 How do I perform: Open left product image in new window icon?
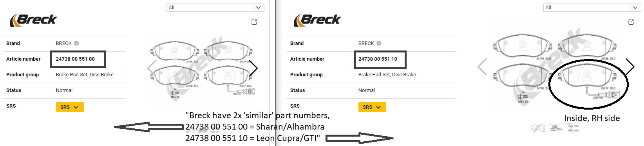tap(254, 22)
